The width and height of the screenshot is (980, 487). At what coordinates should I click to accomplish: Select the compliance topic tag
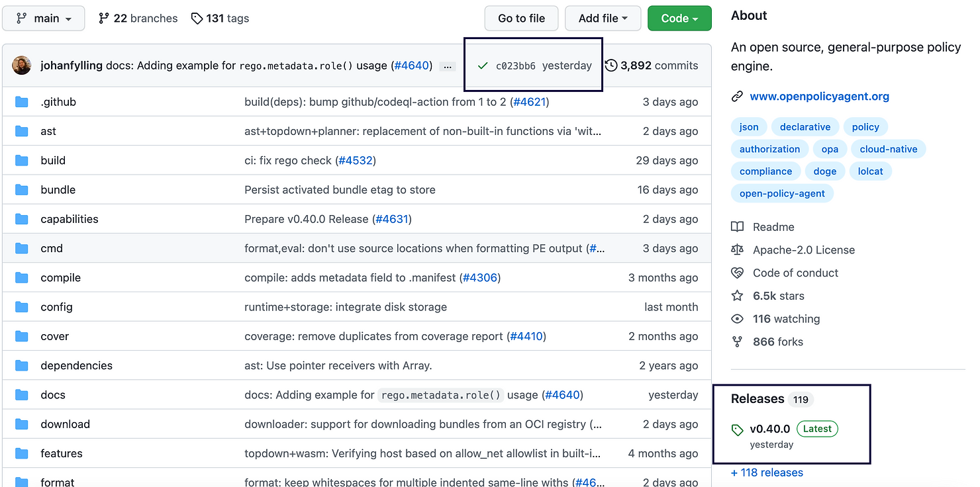pos(765,171)
